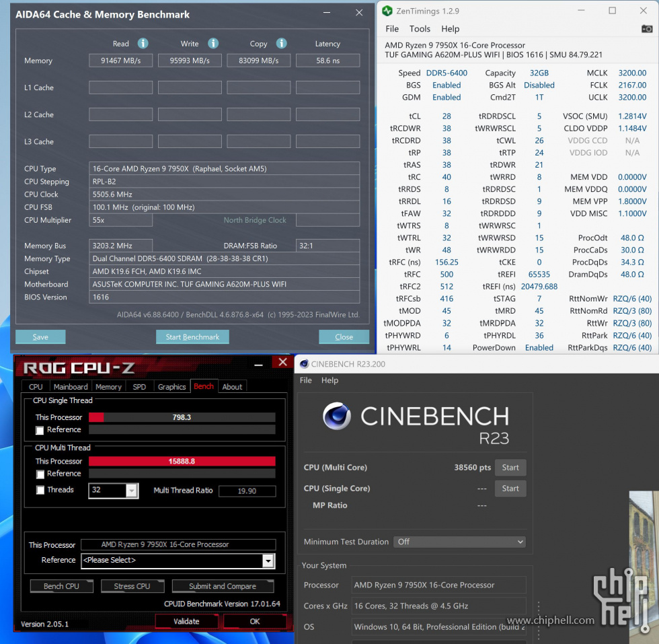Click the FCLK 2167.00 value in ZenTimings
The width and height of the screenshot is (659, 644).
coord(631,85)
